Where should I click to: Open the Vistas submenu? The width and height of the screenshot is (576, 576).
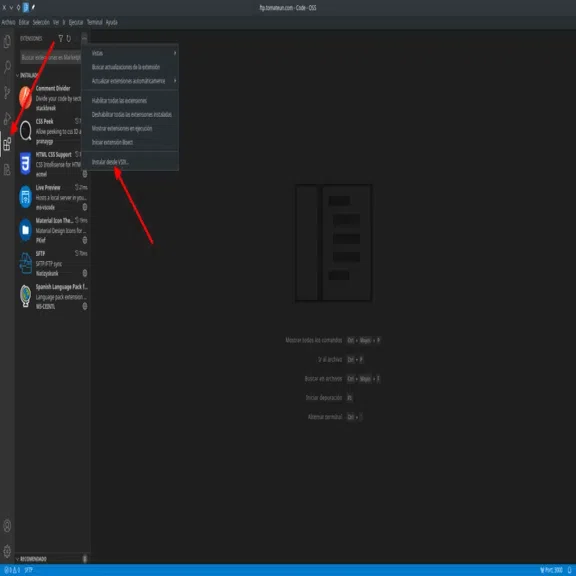[130, 53]
